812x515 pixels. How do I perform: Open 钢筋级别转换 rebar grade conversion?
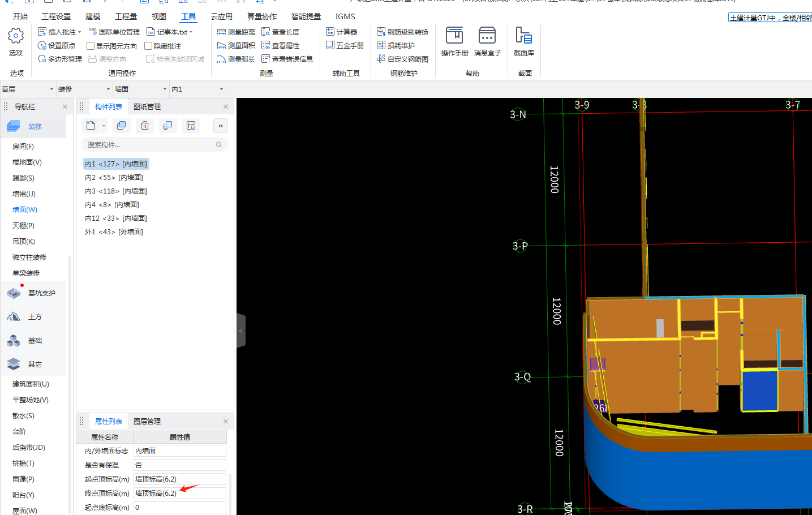[x=402, y=32]
